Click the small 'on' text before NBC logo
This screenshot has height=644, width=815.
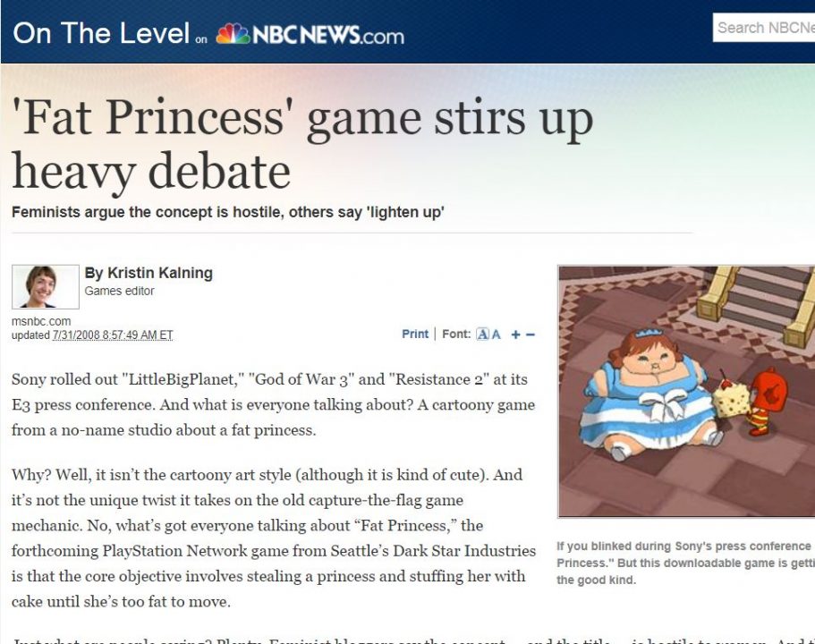coord(201,39)
